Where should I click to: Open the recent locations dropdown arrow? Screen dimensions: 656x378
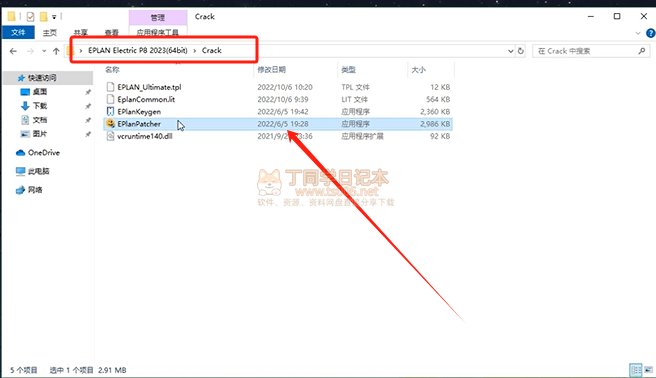(x=44, y=51)
